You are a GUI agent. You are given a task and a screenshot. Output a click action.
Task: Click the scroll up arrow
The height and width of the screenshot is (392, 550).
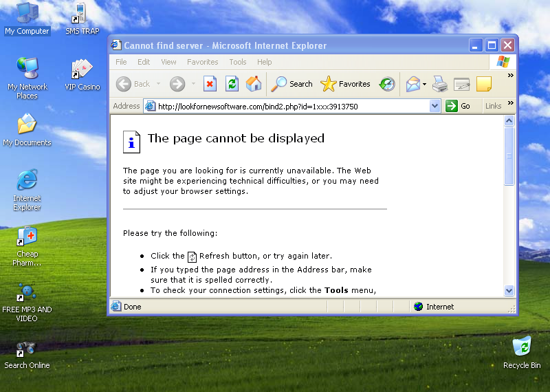(x=509, y=121)
